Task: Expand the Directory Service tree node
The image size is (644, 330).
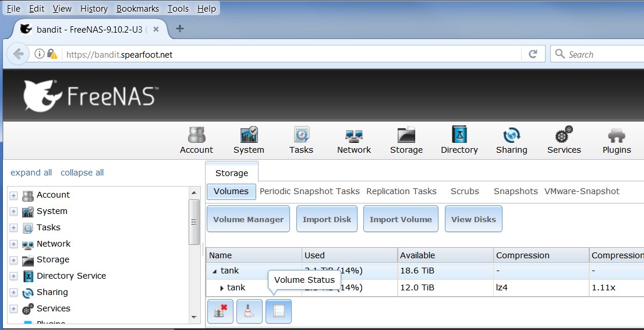Action: tap(13, 276)
